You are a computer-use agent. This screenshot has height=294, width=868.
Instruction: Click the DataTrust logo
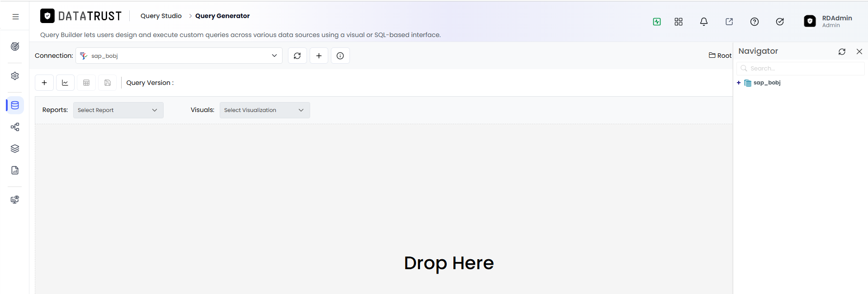tap(81, 16)
